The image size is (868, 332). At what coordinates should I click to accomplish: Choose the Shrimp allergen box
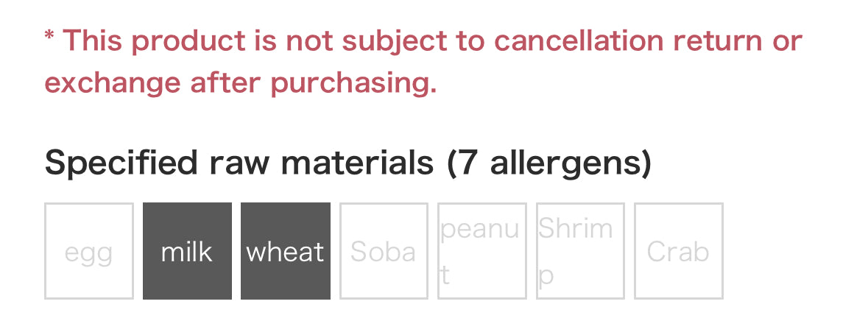[x=580, y=251]
